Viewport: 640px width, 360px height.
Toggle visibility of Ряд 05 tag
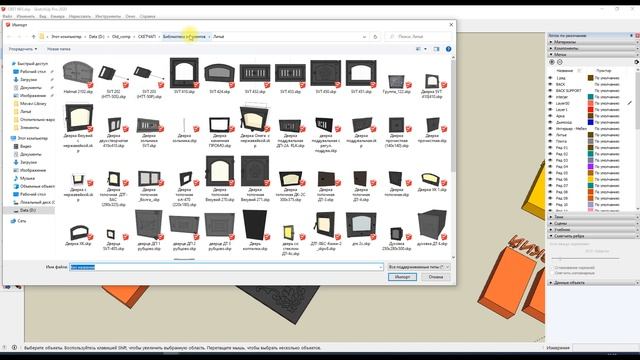point(550,173)
